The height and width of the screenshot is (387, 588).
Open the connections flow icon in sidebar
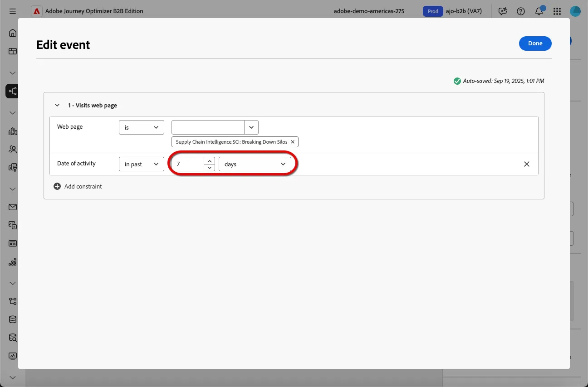13,301
